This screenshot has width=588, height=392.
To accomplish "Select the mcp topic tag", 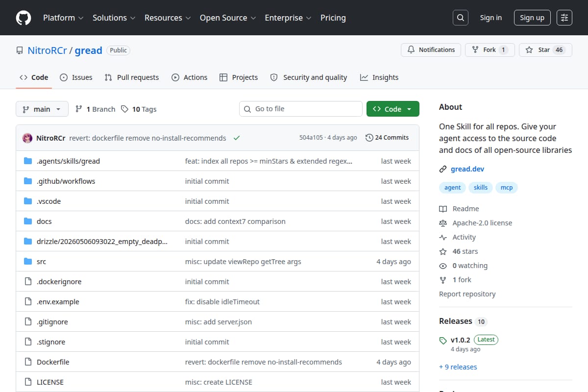I will [507, 188].
